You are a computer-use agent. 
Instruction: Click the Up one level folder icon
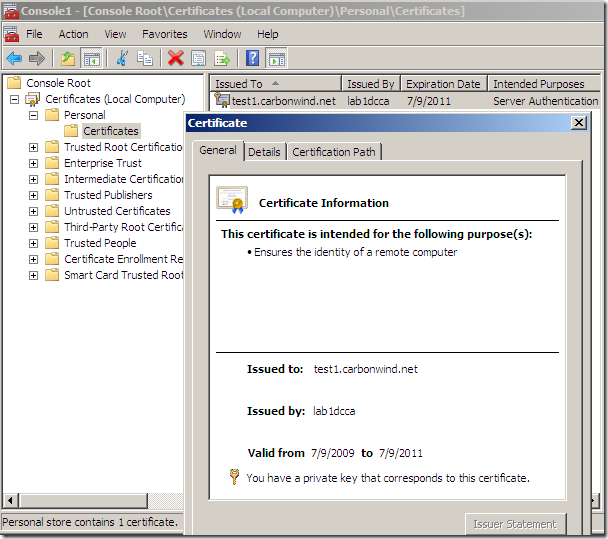(x=68, y=59)
